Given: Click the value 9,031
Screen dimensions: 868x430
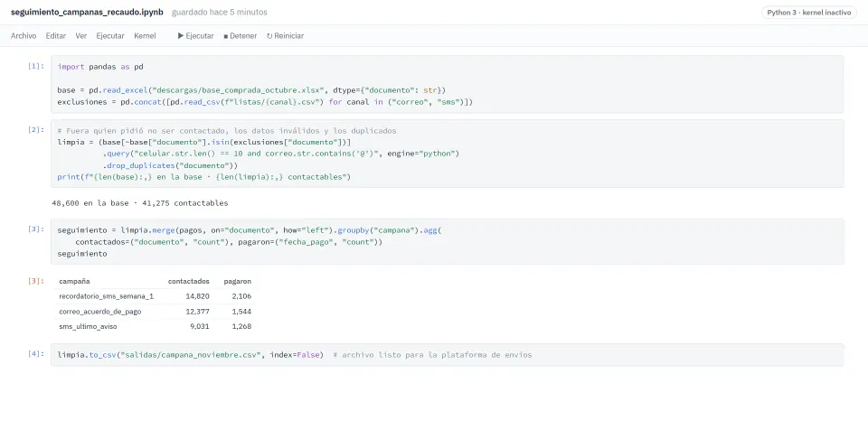Looking at the screenshot, I should tap(200, 326).
